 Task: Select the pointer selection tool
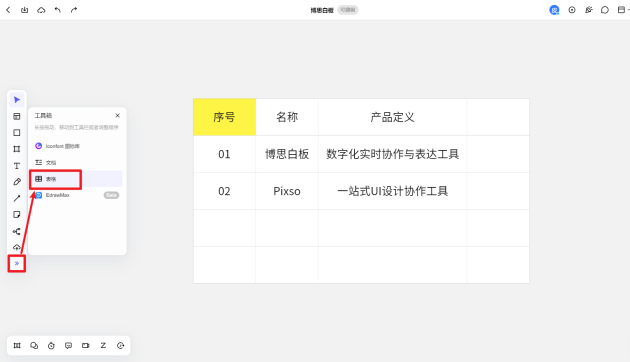click(17, 100)
